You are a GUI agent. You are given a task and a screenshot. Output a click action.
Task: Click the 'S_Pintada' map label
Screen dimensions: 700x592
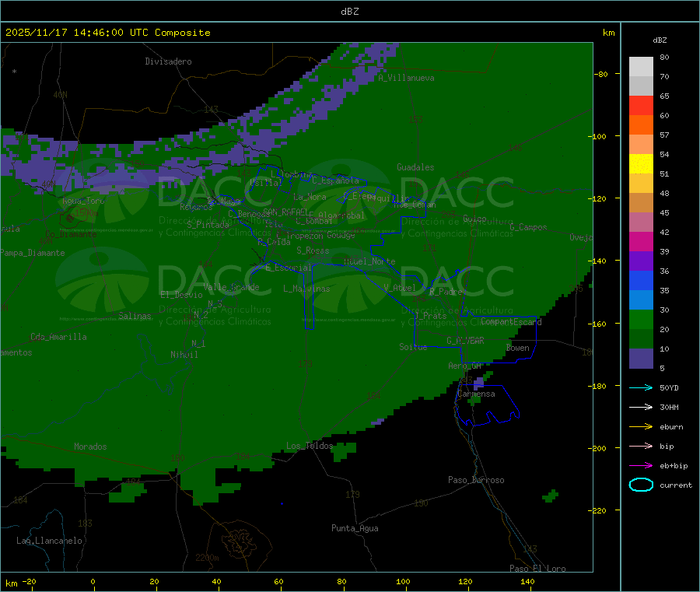(x=208, y=225)
